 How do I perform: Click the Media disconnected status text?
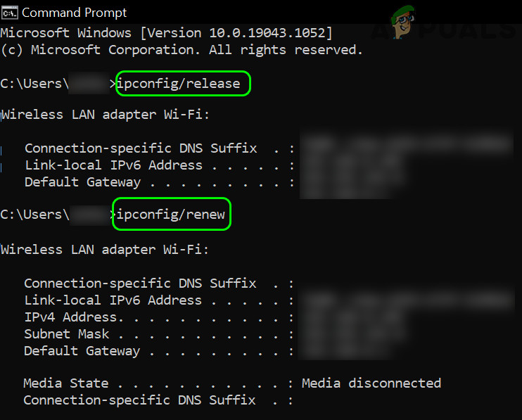371,383
